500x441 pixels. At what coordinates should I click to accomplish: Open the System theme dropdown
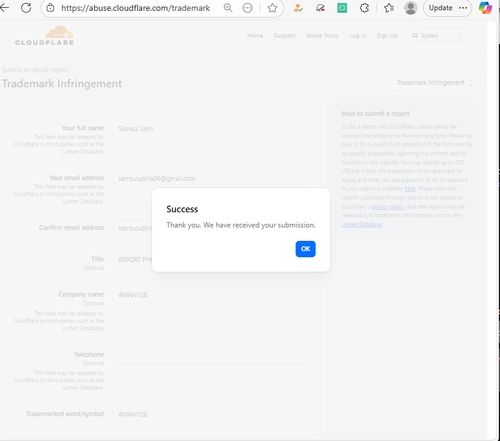(437, 36)
